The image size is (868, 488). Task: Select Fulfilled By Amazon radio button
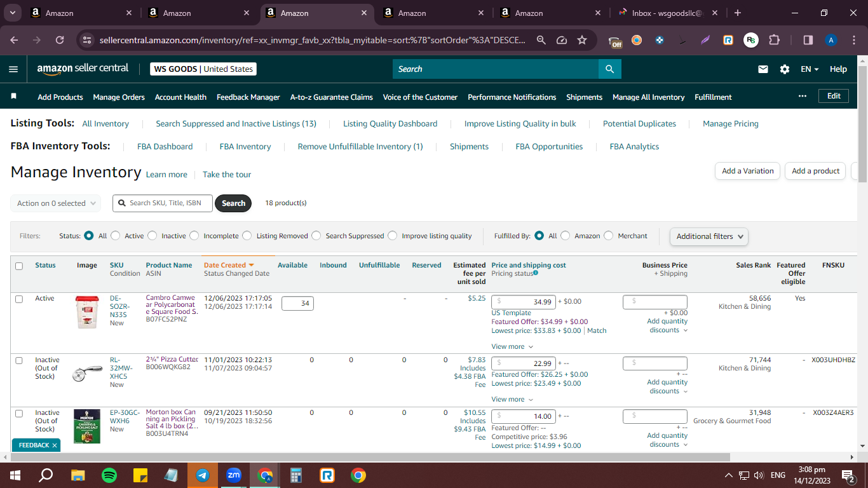pyautogui.click(x=566, y=236)
